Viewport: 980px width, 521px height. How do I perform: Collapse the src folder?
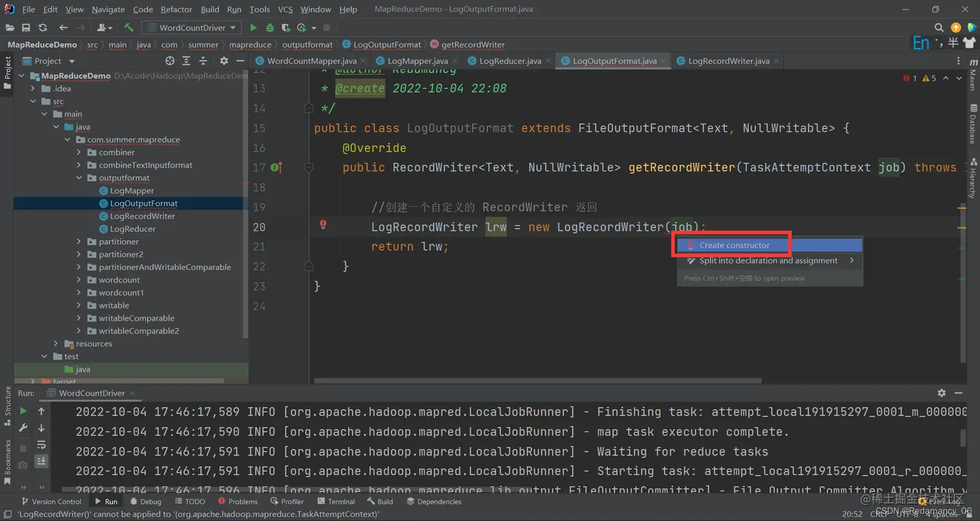point(33,101)
